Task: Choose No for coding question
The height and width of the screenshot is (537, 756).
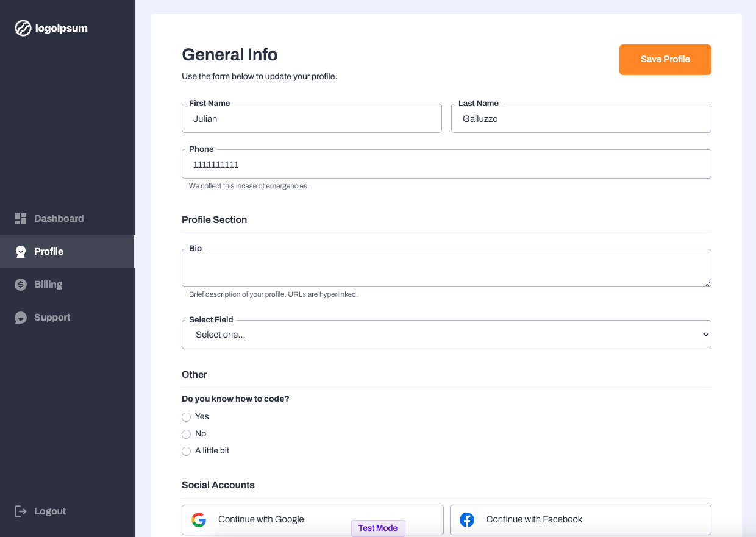Action: [187, 435]
